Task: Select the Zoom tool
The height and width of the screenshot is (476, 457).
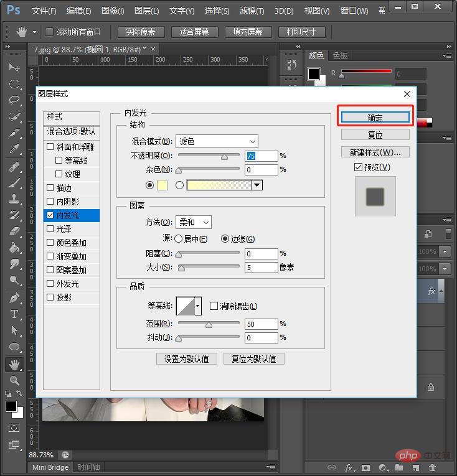Action: pyautogui.click(x=14, y=380)
